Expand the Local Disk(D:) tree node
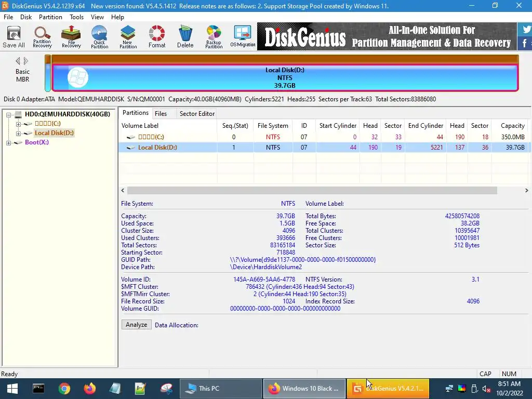This screenshot has height=399, width=532. [x=18, y=134]
